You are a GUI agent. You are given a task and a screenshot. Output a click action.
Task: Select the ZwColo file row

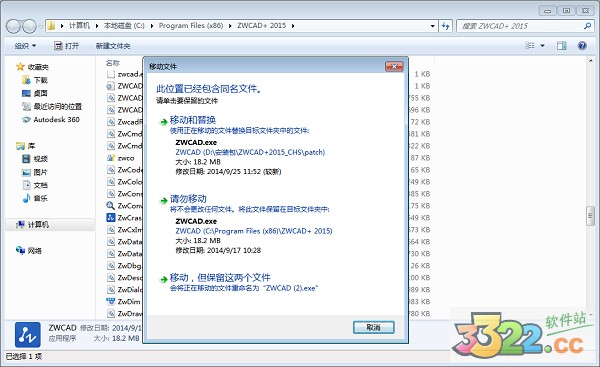(124, 182)
